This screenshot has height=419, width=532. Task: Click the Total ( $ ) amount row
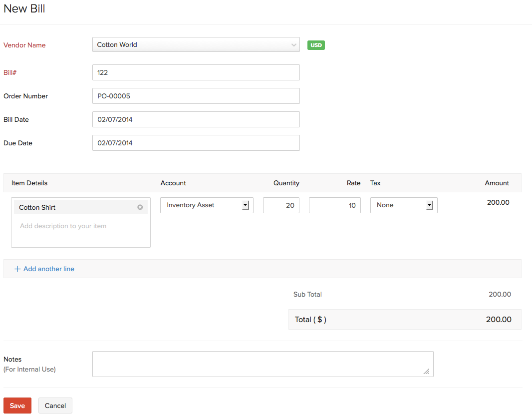click(x=404, y=320)
